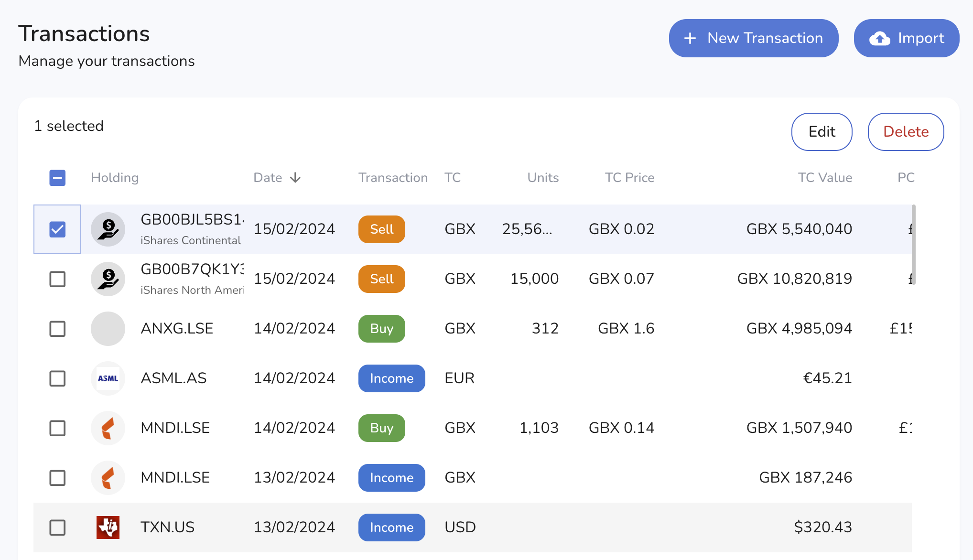Click the GBX 0.14 price cell
Image resolution: width=973 pixels, height=560 pixels.
pyautogui.click(x=621, y=428)
